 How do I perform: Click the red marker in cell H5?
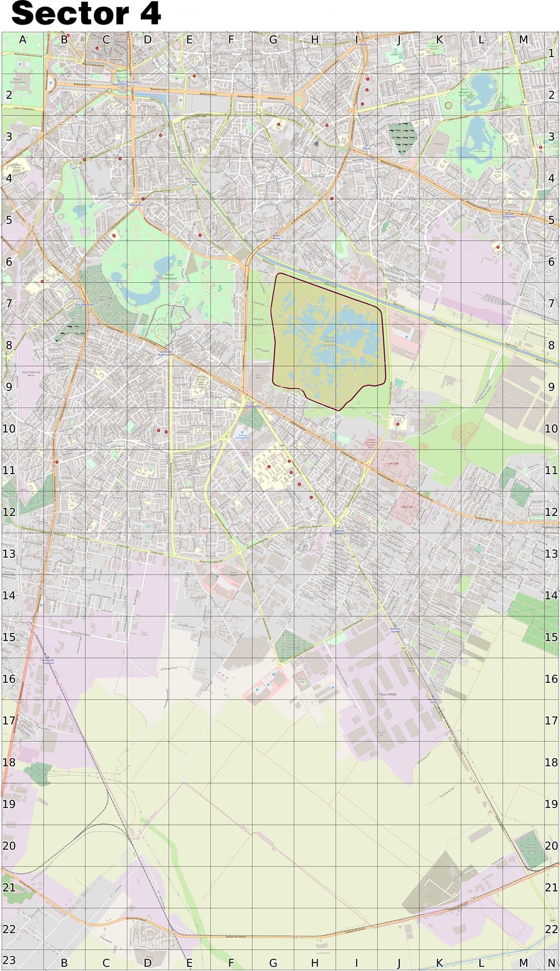pyautogui.click(x=332, y=199)
